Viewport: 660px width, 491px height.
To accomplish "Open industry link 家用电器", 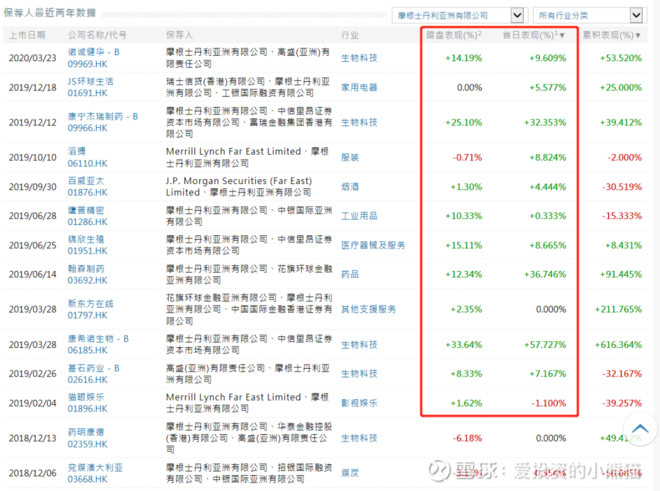I will coord(359,88).
